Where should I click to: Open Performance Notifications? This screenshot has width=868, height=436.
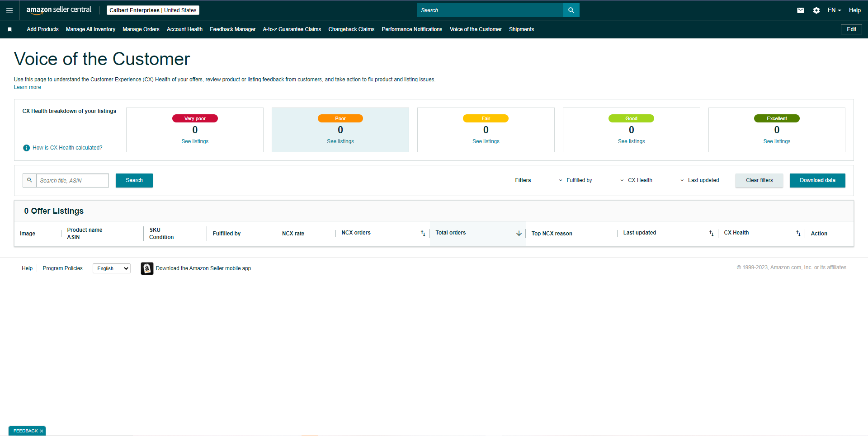pos(412,29)
